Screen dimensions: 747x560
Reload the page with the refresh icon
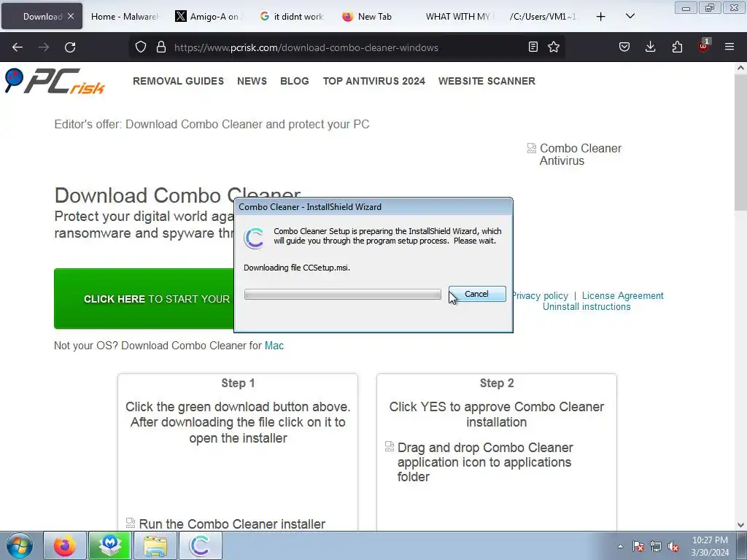click(x=70, y=47)
